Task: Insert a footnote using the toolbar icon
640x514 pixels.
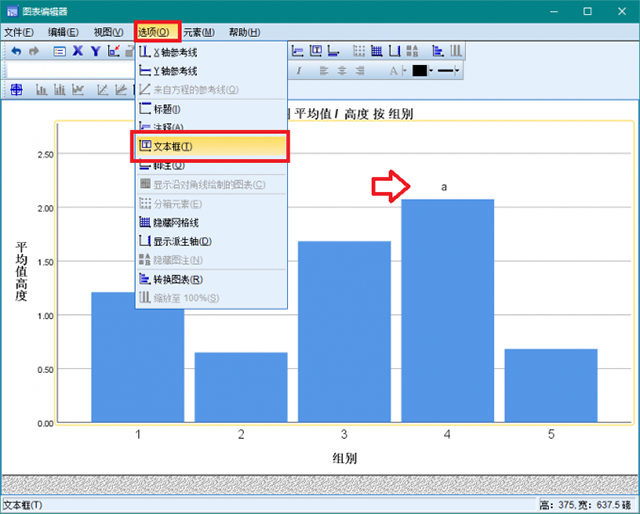Action: point(333,51)
